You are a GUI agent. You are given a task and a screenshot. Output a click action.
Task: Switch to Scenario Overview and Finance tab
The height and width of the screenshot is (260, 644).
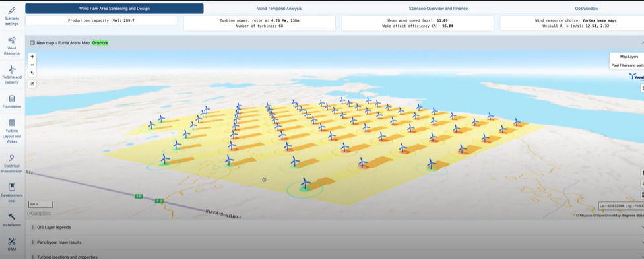click(x=438, y=8)
